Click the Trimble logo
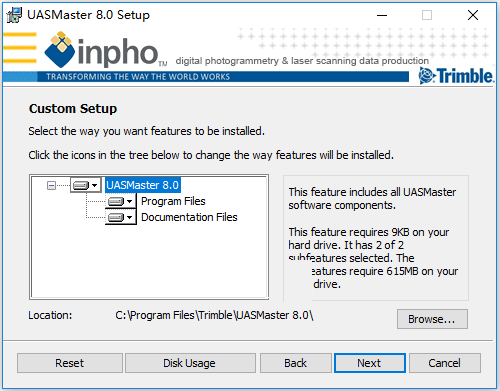The width and height of the screenshot is (500, 391). (x=456, y=76)
